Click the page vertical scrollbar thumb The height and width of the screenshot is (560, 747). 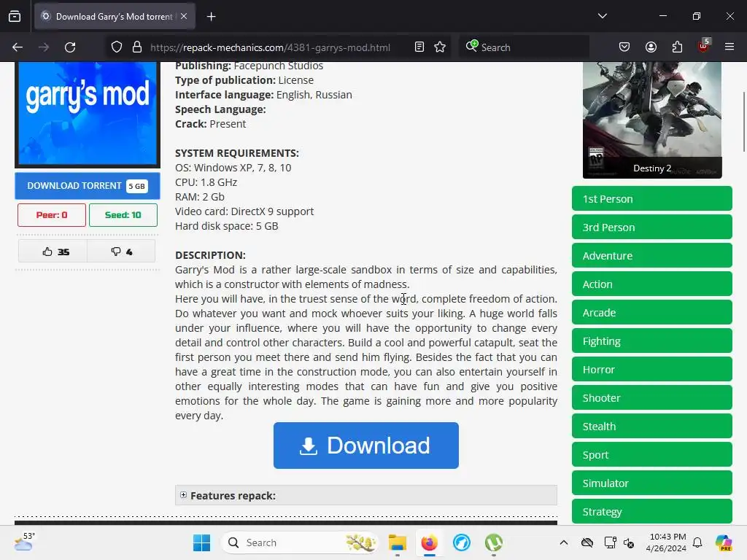[743, 122]
